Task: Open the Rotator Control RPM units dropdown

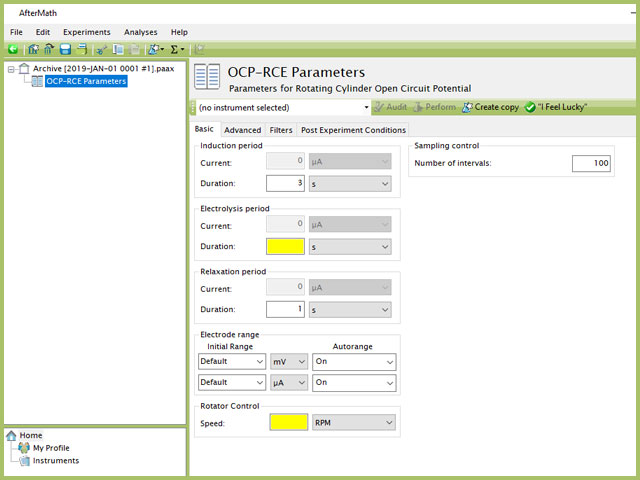Action: [x=354, y=422]
